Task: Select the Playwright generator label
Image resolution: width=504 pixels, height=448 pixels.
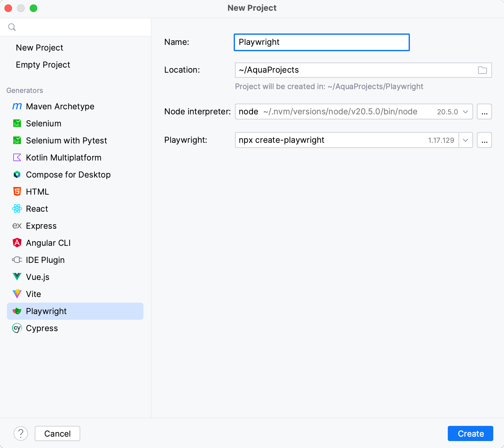Action: point(46,311)
